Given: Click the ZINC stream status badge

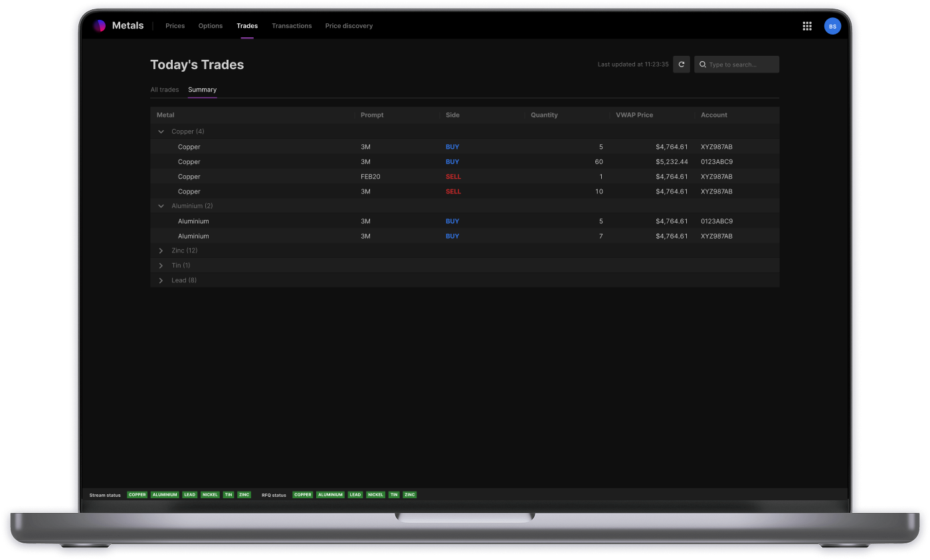Looking at the screenshot, I should click(244, 495).
